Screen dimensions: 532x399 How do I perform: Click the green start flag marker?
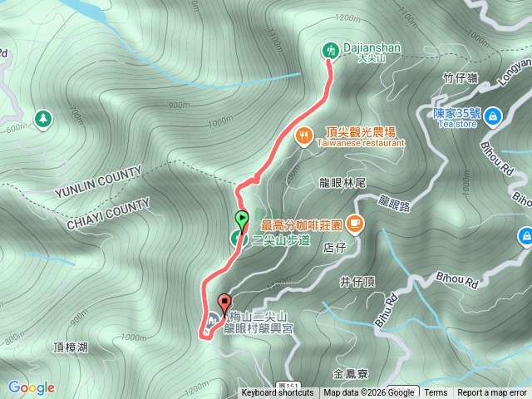(x=242, y=220)
